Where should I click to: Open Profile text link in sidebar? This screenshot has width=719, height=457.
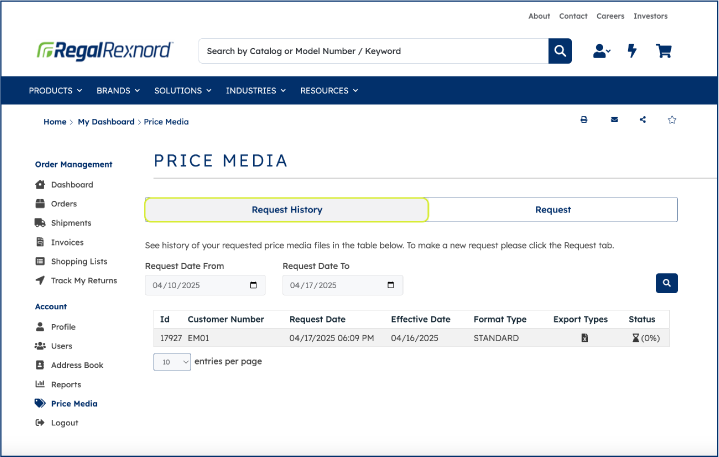click(63, 327)
